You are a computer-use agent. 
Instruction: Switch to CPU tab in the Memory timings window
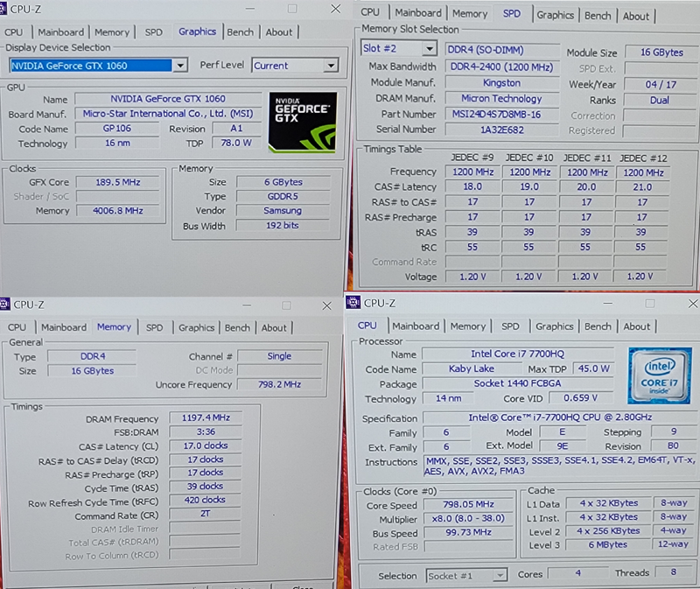tap(17, 327)
